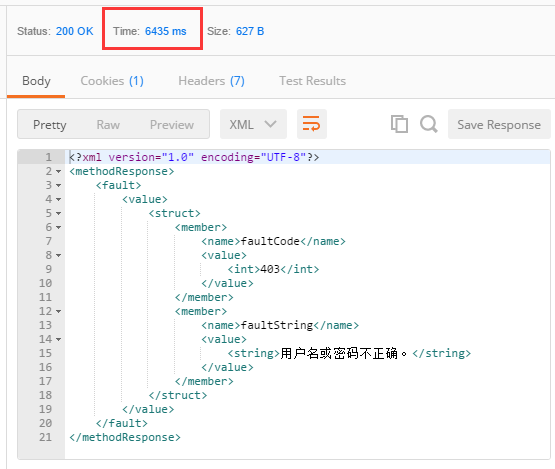Open the Headers (7) tab
The width and height of the screenshot is (555, 469).
click(211, 81)
